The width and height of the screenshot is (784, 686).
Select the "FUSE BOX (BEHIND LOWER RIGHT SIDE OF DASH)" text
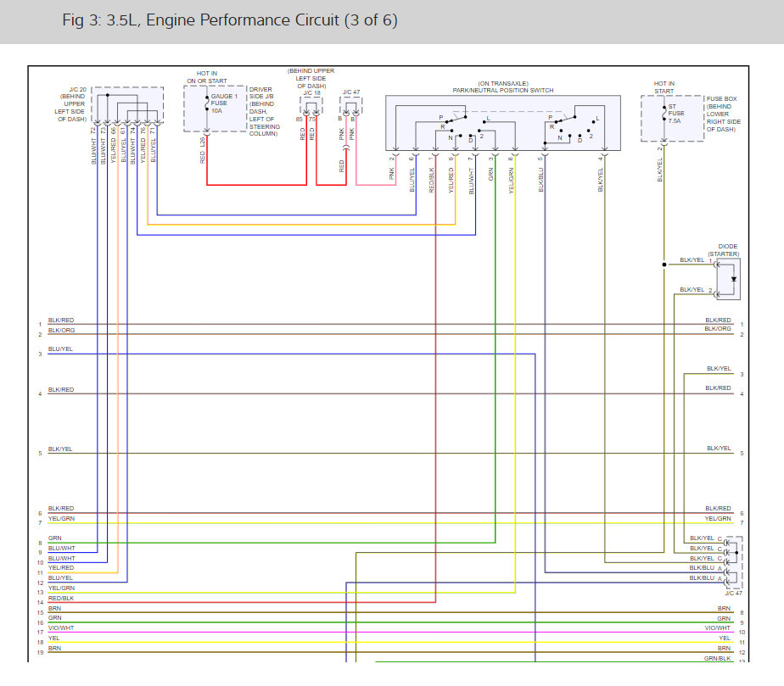point(723,114)
